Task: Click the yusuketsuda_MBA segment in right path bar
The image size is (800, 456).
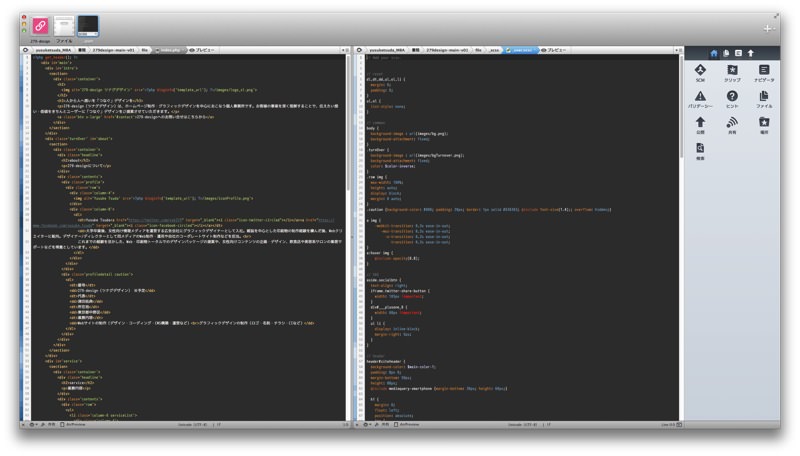Action: coord(387,50)
